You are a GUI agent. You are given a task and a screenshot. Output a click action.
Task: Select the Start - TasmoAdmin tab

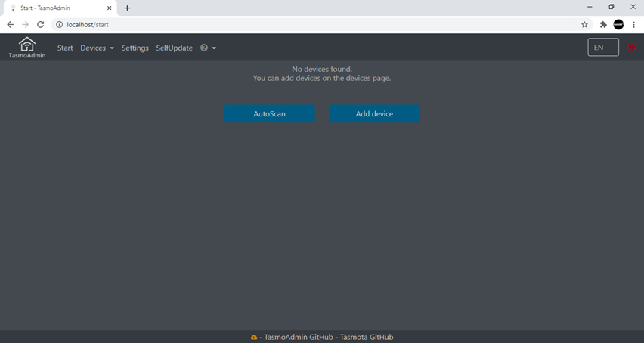(x=60, y=8)
